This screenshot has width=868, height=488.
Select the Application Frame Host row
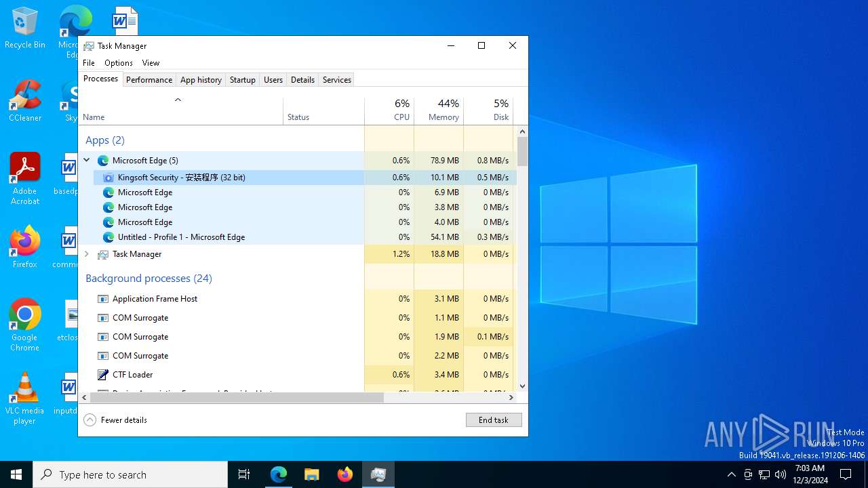click(x=298, y=299)
